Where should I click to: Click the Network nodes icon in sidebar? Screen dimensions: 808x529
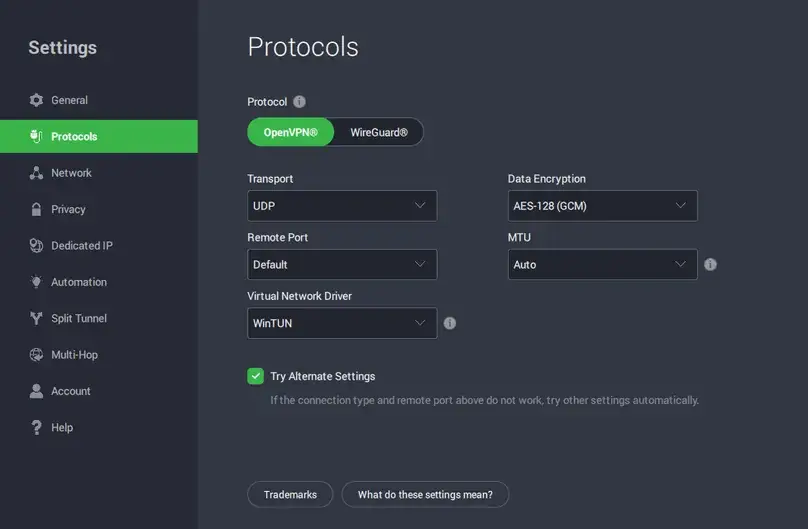pyautogui.click(x=36, y=173)
